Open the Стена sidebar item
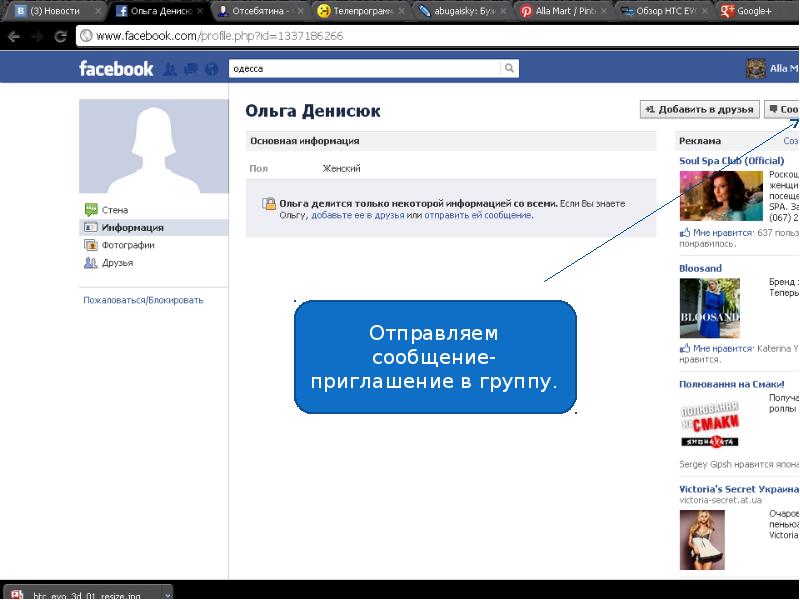The image size is (800, 600). click(114, 210)
